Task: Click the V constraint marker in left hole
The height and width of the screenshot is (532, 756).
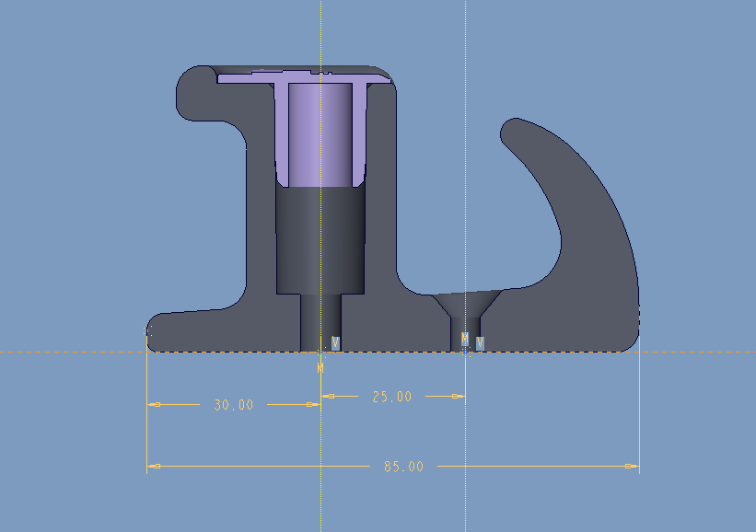Action: [x=335, y=342]
